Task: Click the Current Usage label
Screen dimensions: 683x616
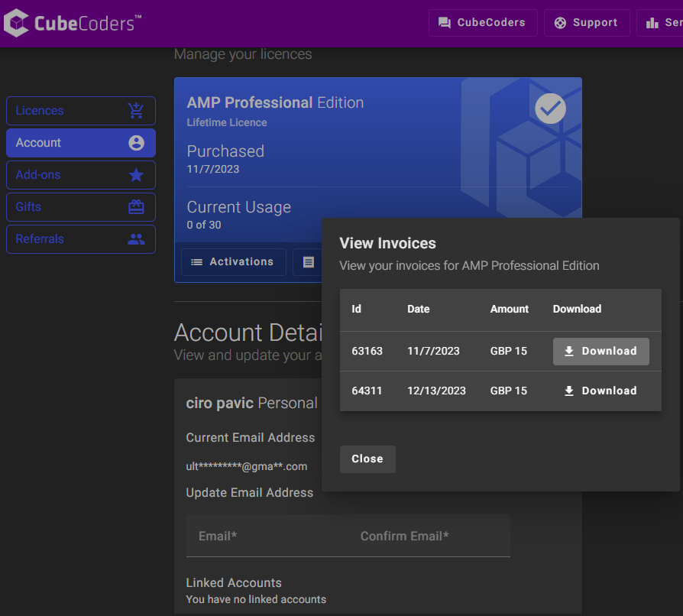Action: click(238, 207)
